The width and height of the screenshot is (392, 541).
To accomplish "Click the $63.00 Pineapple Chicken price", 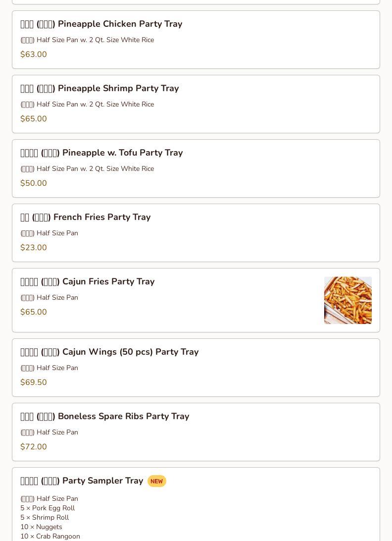I will [x=34, y=54].
